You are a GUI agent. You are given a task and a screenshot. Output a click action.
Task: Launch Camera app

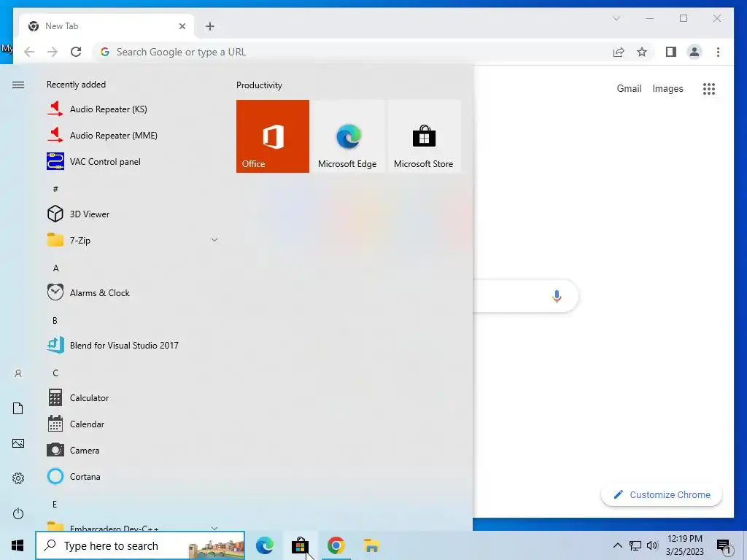pyautogui.click(x=133, y=449)
